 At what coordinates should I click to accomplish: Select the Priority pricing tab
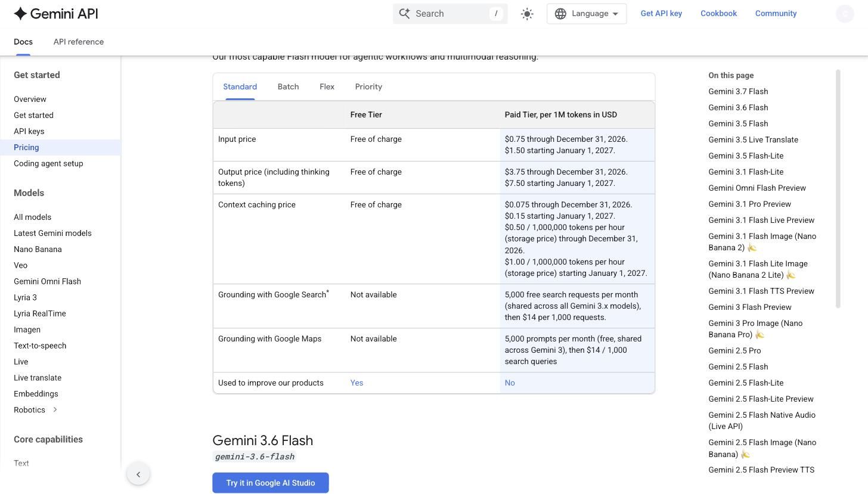(368, 87)
